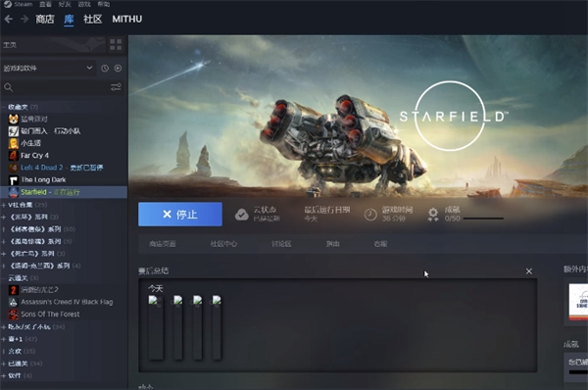Switch library to grid view icon
The width and height of the screenshot is (588, 390).
point(116,45)
